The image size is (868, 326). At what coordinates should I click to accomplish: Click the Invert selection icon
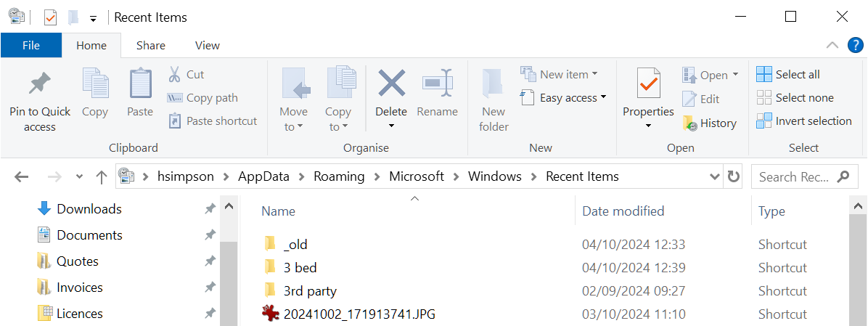[x=764, y=121]
